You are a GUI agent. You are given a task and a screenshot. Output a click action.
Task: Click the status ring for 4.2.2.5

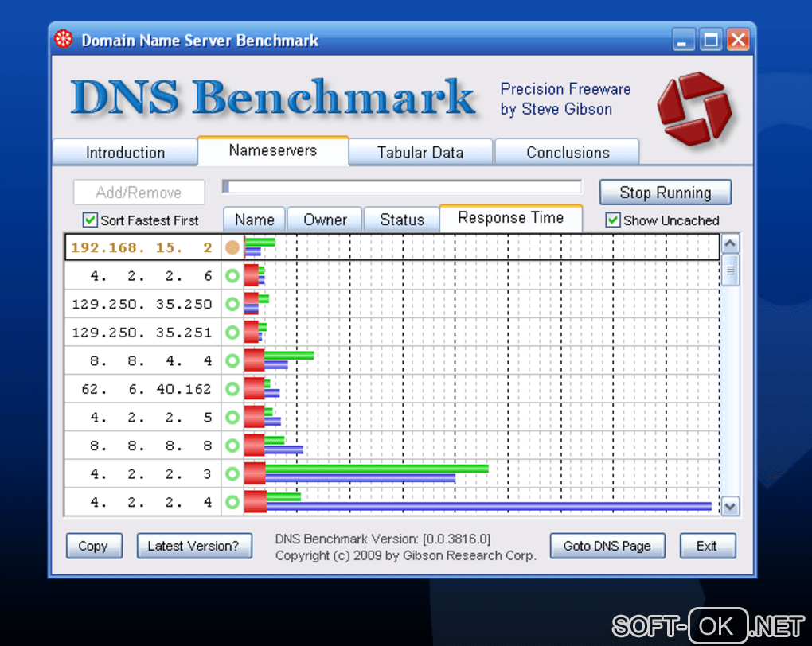pos(232,417)
